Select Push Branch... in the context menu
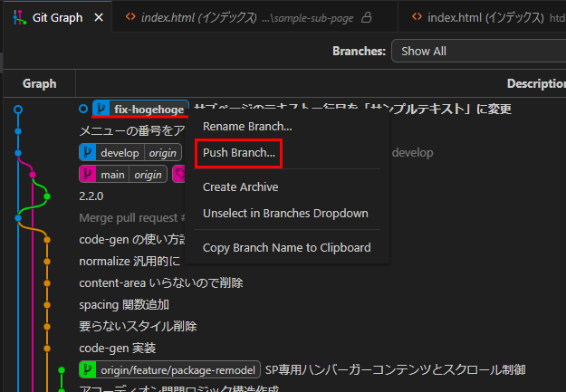 (239, 153)
